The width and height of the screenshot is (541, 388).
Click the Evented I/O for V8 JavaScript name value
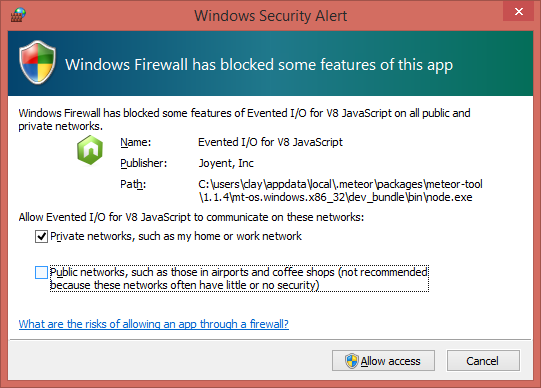(270, 142)
